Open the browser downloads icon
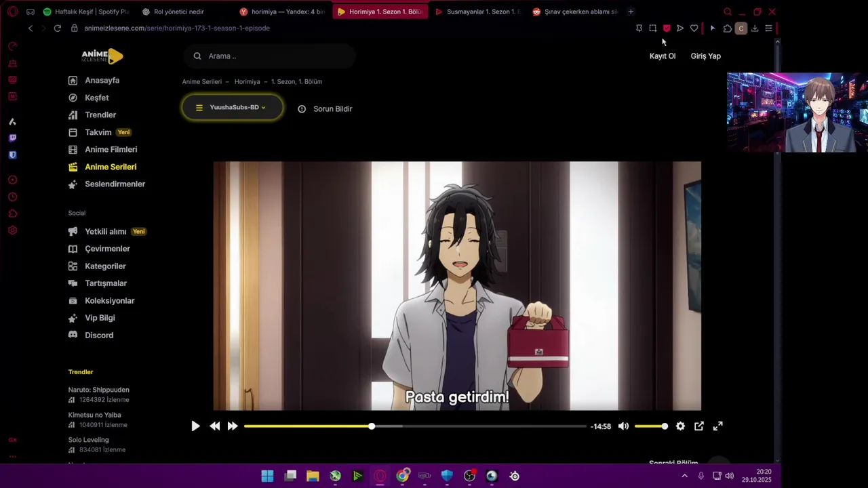Screen dimensions: 868x488 (755, 28)
